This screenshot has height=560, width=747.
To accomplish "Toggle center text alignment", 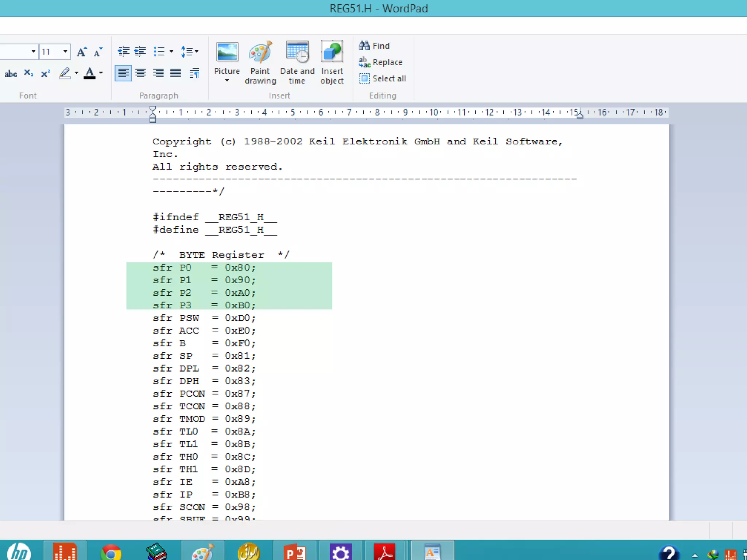I will [140, 73].
